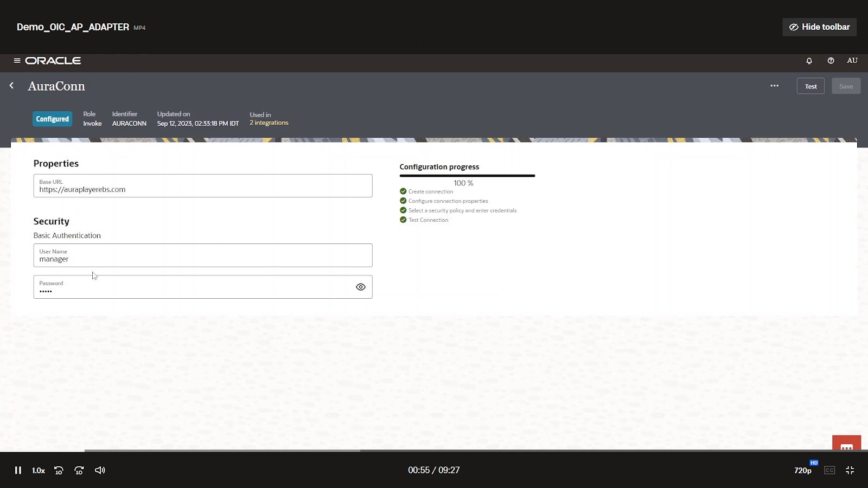This screenshot has height=488, width=868.
Task: Open the three-dot actions menu
Action: 774,86
